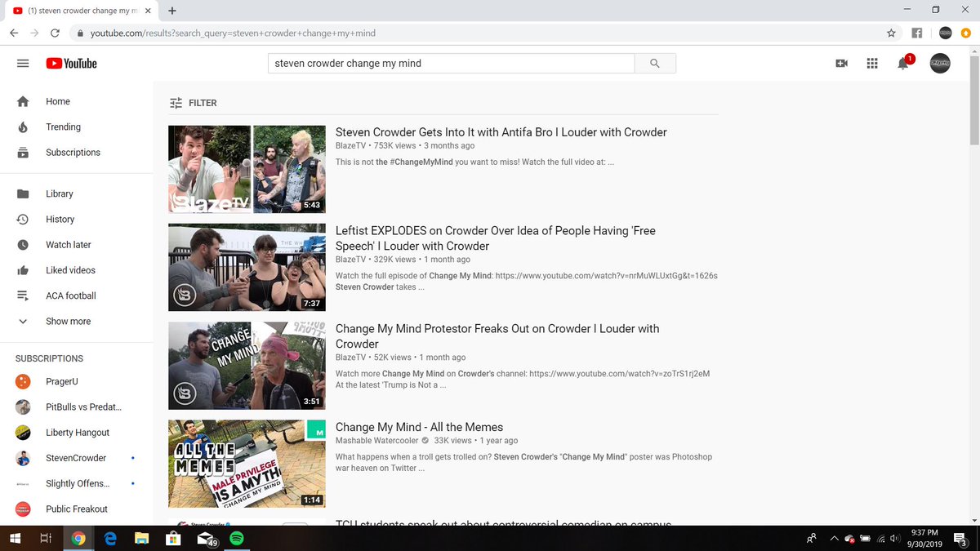Open Microsoft Store from taskbar
Viewport: 980px width, 551px height.
[x=173, y=539]
